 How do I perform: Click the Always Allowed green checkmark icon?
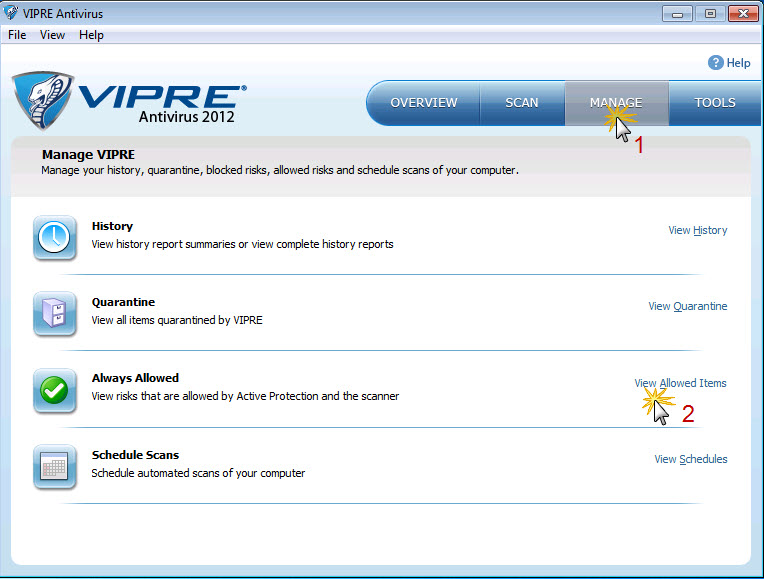tap(55, 390)
